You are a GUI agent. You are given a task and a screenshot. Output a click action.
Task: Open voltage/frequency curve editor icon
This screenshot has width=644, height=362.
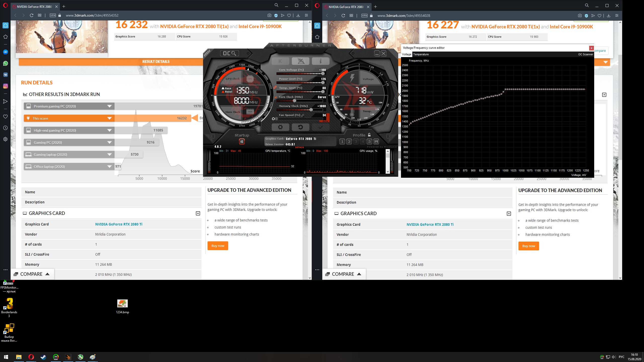click(x=275, y=97)
